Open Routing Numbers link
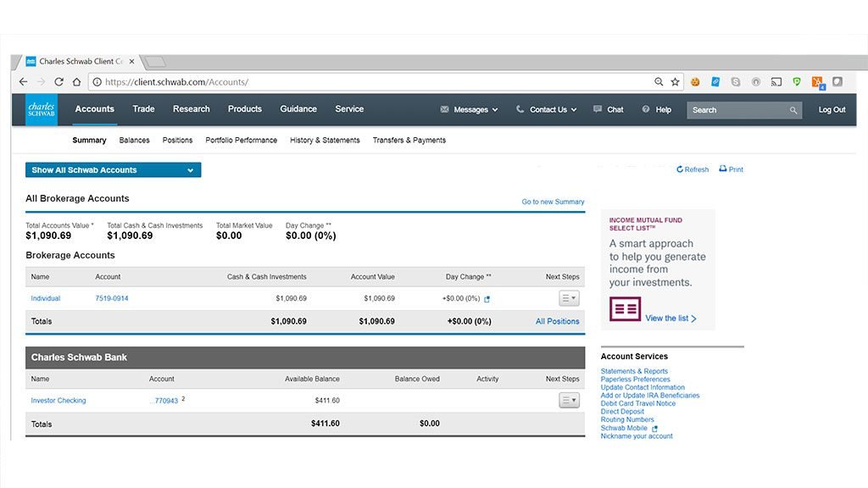Image resolution: width=868 pixels, height=488 pixels. click(x=627, y=419)
